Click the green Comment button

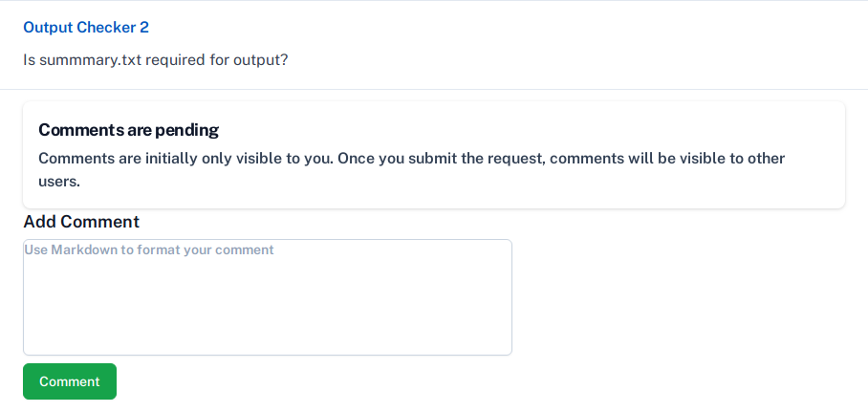(x=70, y=381)
